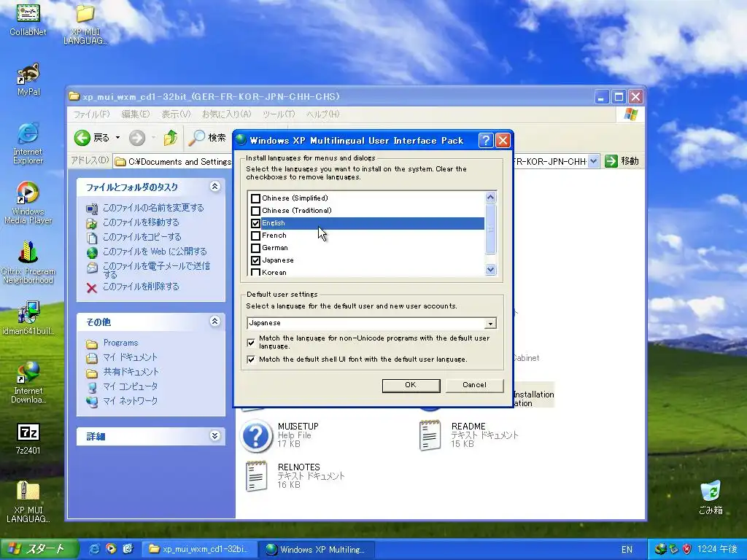Select the MUISETUP Help File icon
Image resolution: width=747 pixels, height=560 pixels.
point(256,435)
